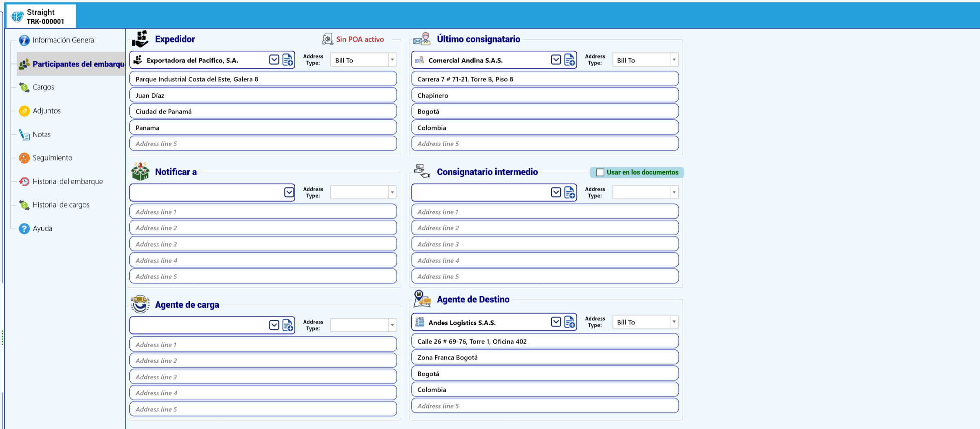Click the add-document icon next to Comercial Andina
The width and height of the screenshot is (980, 429).
(x=570, y=60)
